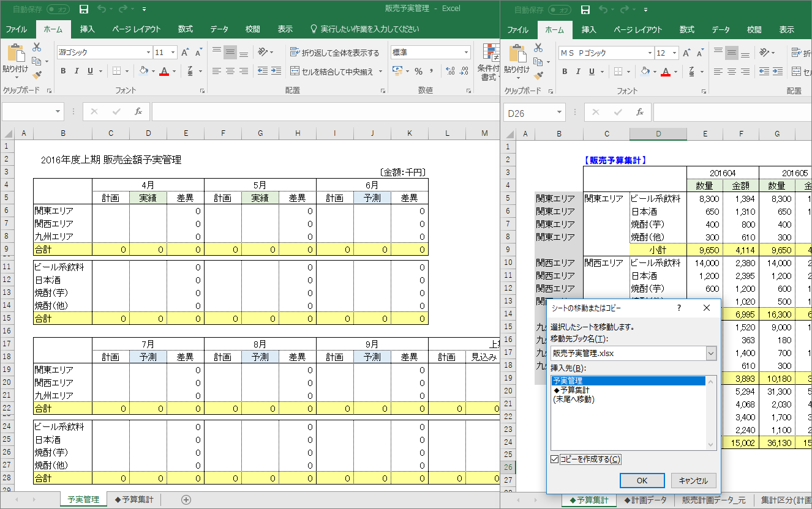Increase font size in left window
This screenshot has width=812, height=509.
coord(185,53)
